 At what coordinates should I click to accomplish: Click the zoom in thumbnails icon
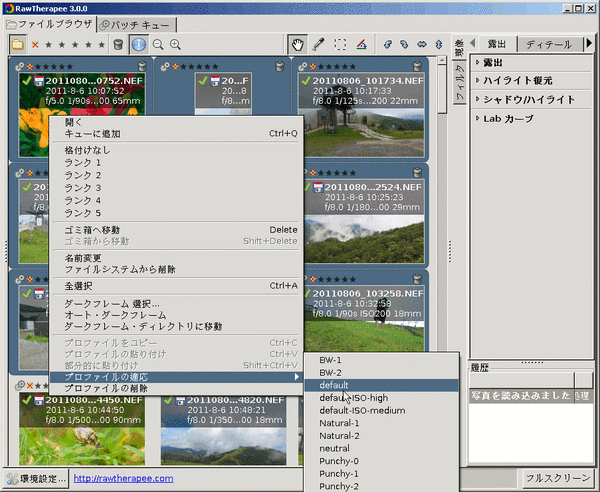click(175, 45)
